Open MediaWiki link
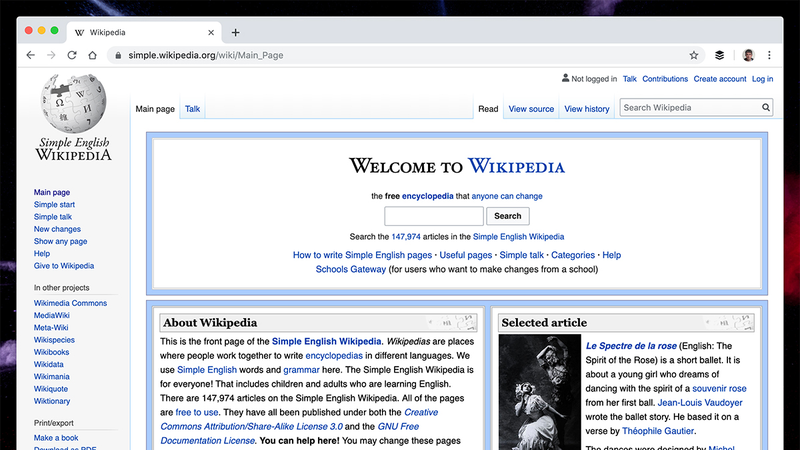The height and width of the screenshot is (450, 800). 52,315
